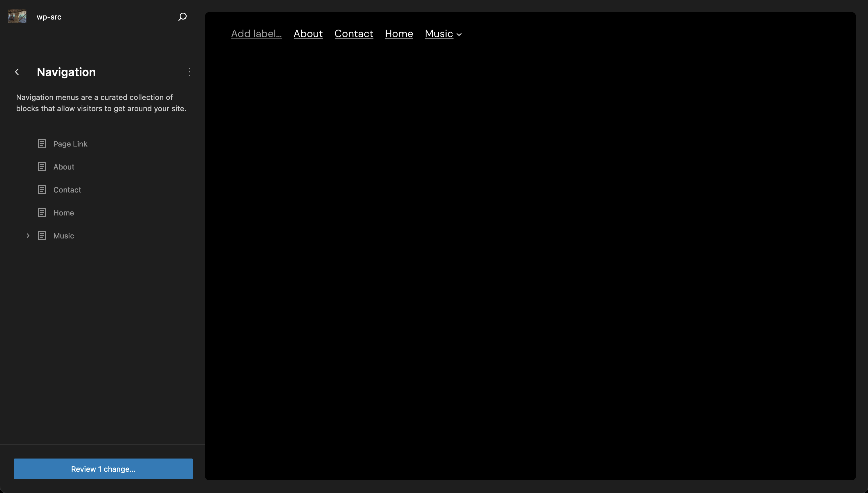Click the Page Link block icon
The image size is (868, 493).
pyautogui.click(x=42, y=144)
